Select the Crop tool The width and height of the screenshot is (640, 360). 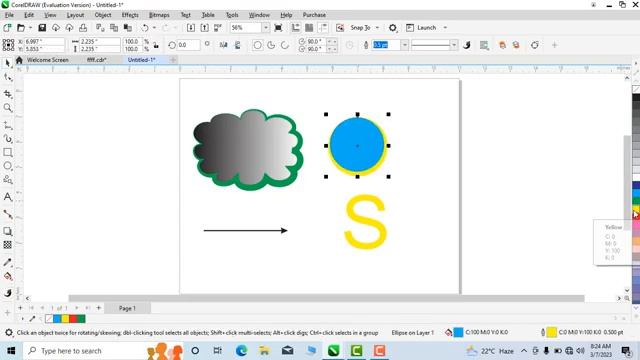7,94
